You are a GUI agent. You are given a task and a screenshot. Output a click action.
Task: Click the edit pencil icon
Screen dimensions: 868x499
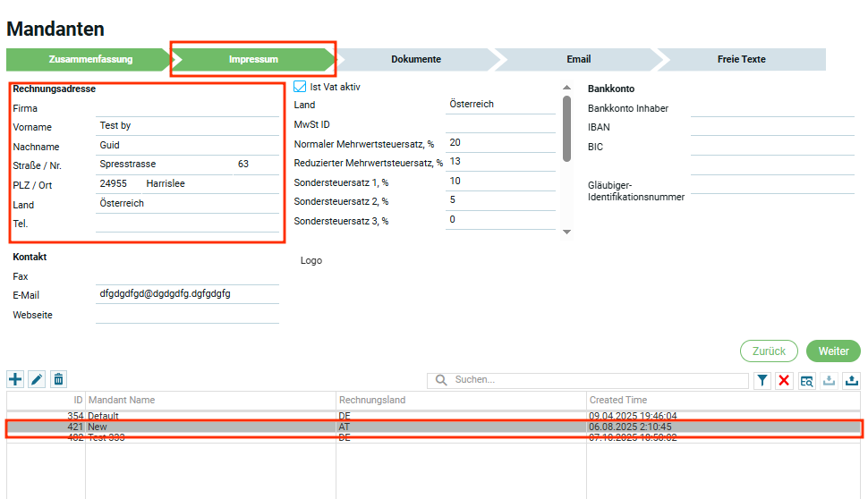pos(37,379)
